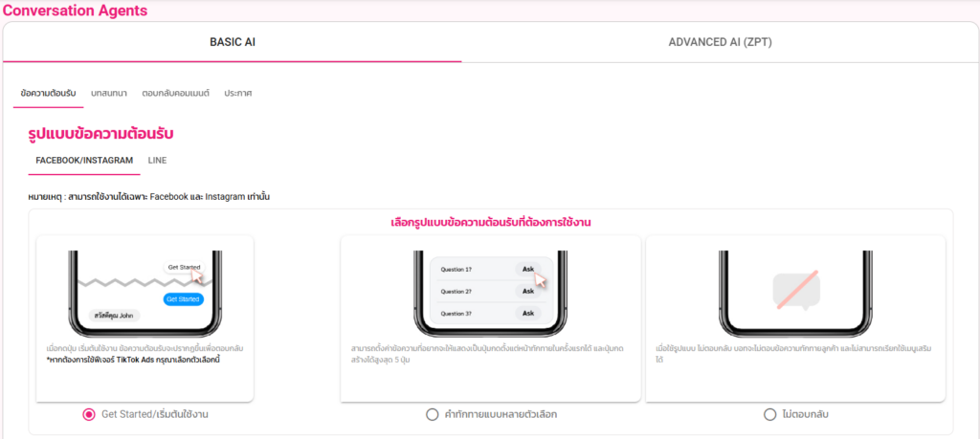The height and width of the screenshot is (439, 980).
Task: Switch to the LINE platform tab
Action: point(157,161)
